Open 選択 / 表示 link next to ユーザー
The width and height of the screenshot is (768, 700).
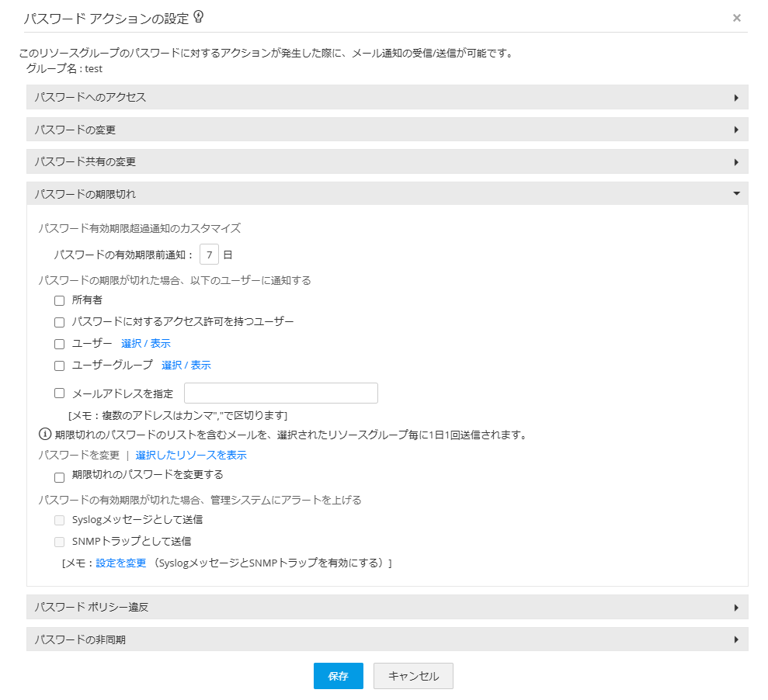pos(146,344)
